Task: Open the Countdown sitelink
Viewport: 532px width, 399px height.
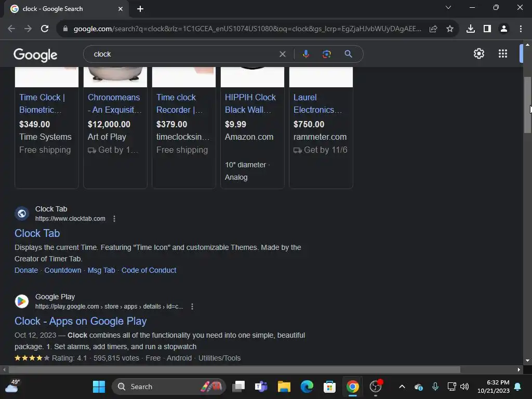Action: 63,270
